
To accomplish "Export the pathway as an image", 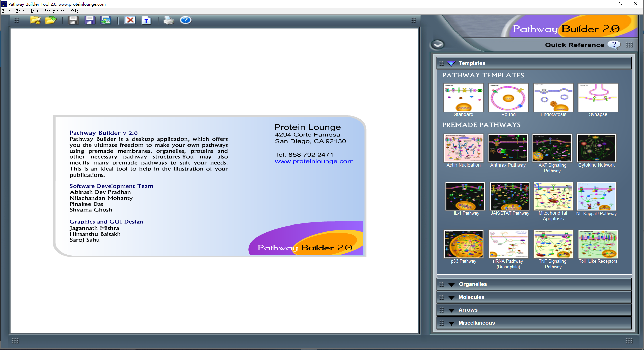I will click(106, 20).
